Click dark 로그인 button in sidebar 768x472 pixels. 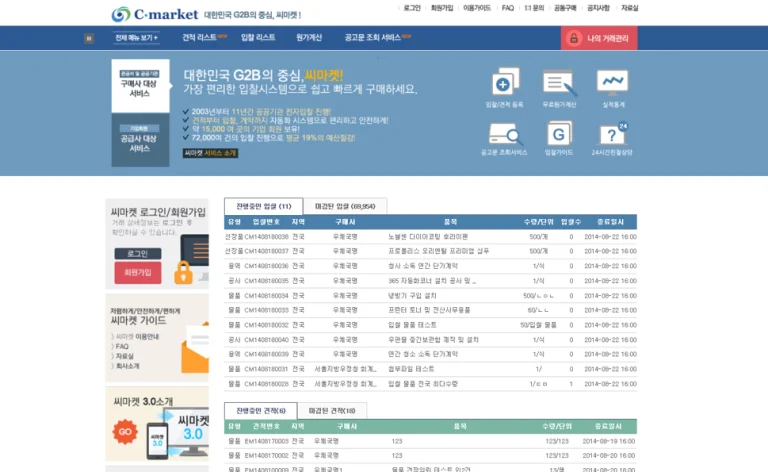click(138, 254)
